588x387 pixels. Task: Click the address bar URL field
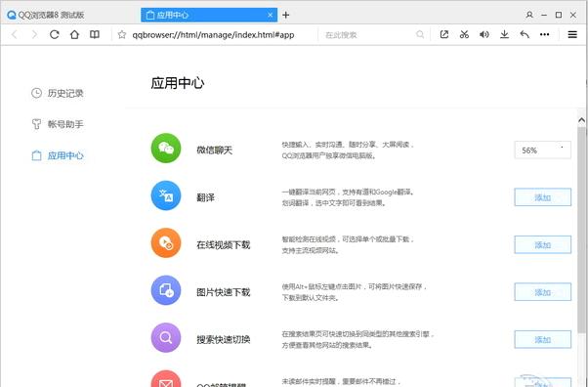click(213, 35)
